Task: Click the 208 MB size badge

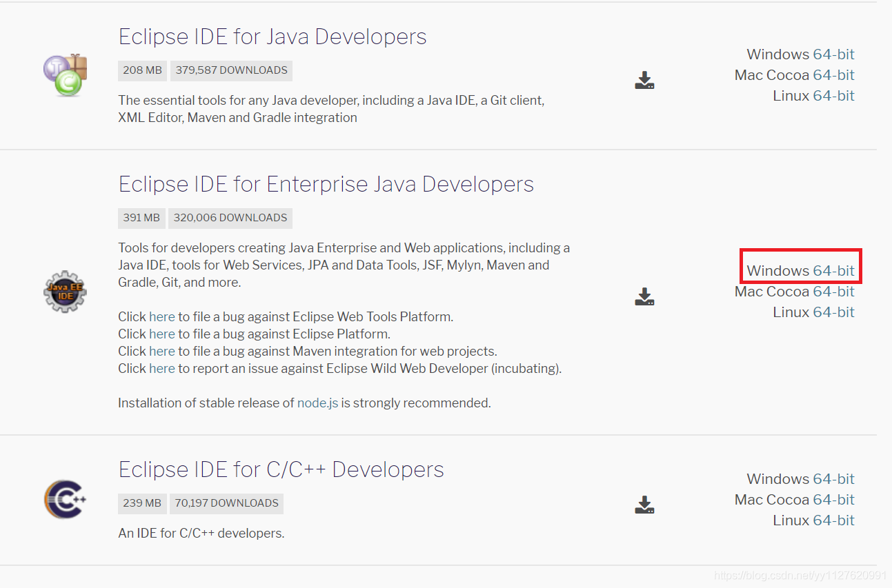Action: (143, 70)
